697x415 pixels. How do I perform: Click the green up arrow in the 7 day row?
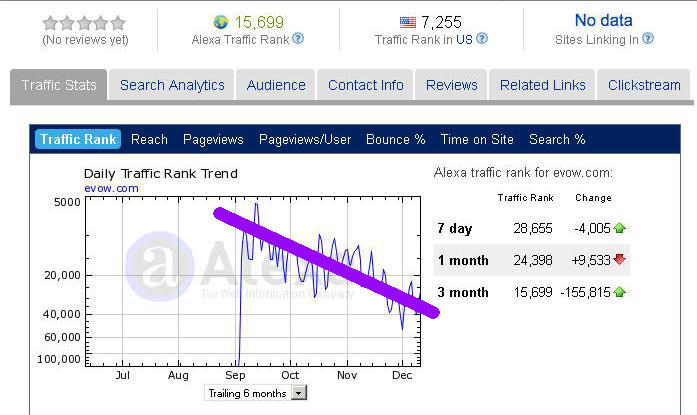(620, 228)
